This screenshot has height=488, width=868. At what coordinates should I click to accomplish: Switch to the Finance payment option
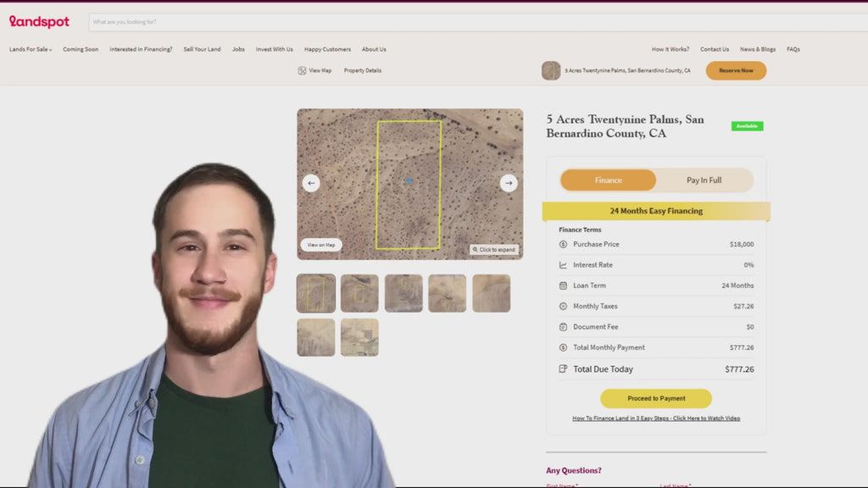pyautogui.click(x=608, y=180)
